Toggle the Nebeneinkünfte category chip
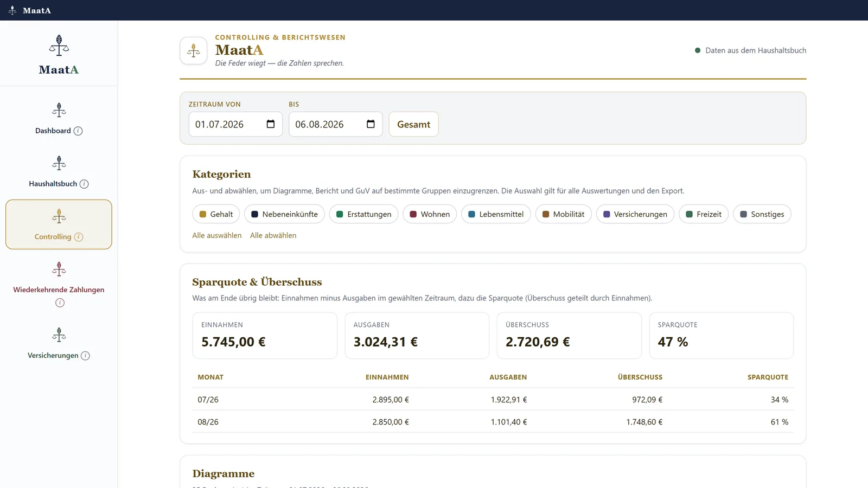The height and width of the screenshot is (488, 868). click(284, 214)
